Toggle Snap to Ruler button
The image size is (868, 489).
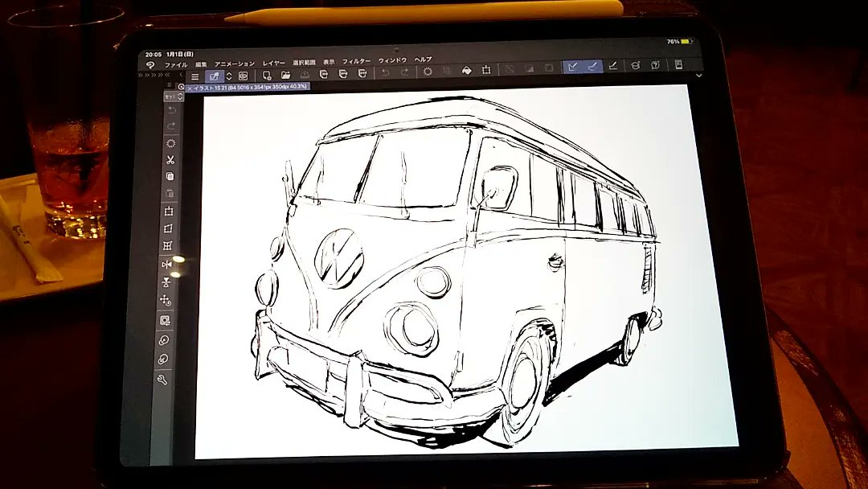tap(572, 67)
